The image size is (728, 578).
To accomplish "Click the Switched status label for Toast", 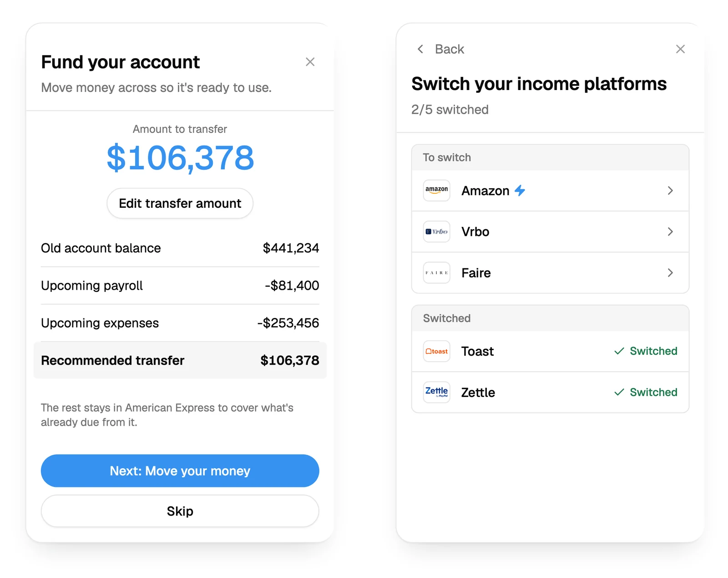I will [x=653, y=351].
